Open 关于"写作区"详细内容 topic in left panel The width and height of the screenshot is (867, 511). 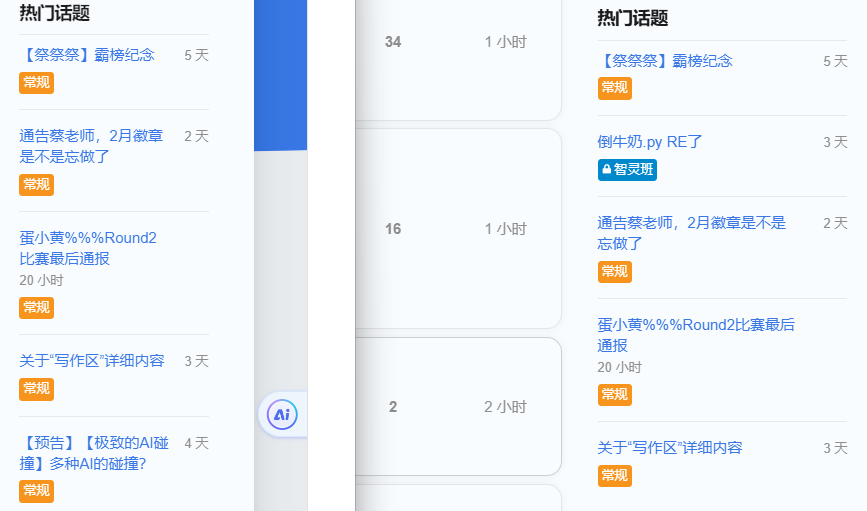pos(92,361)
